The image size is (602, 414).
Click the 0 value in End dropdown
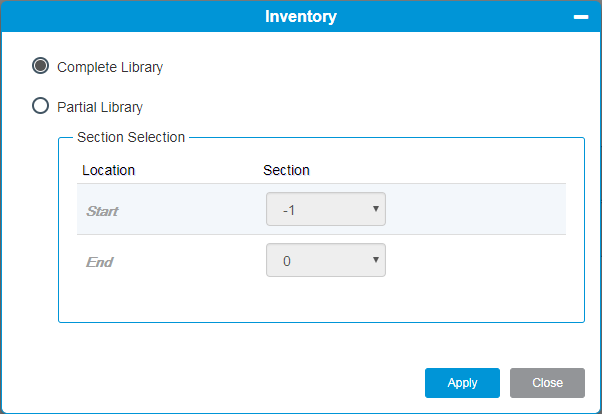click(x=287, y=261)
